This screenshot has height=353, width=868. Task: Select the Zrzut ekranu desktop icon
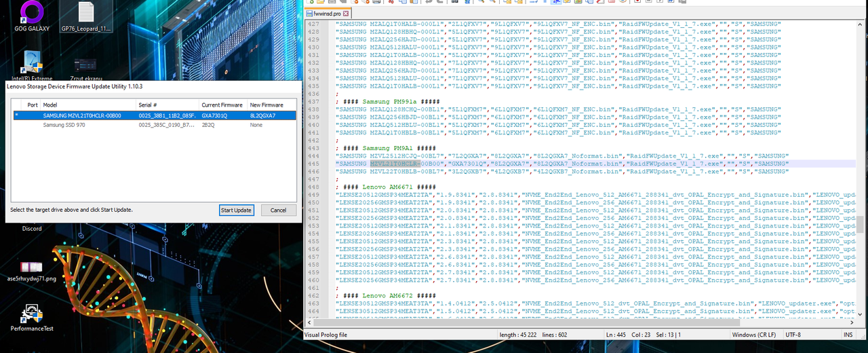tap(86, 70)
